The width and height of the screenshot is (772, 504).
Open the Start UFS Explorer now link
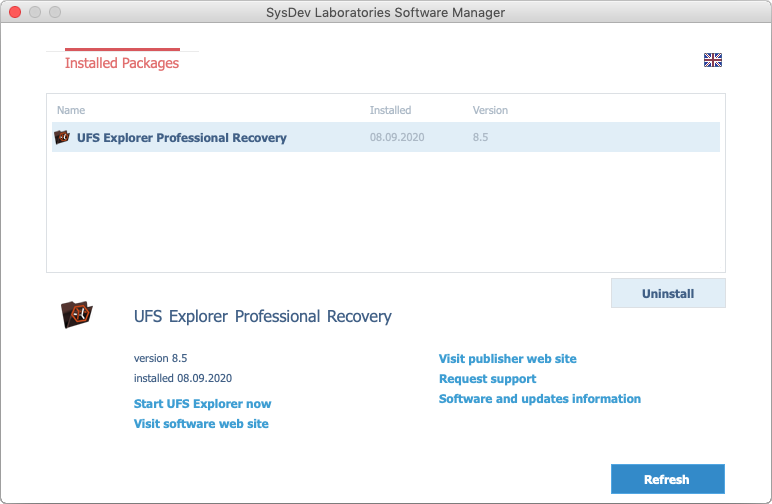click(x=202, y=404)
